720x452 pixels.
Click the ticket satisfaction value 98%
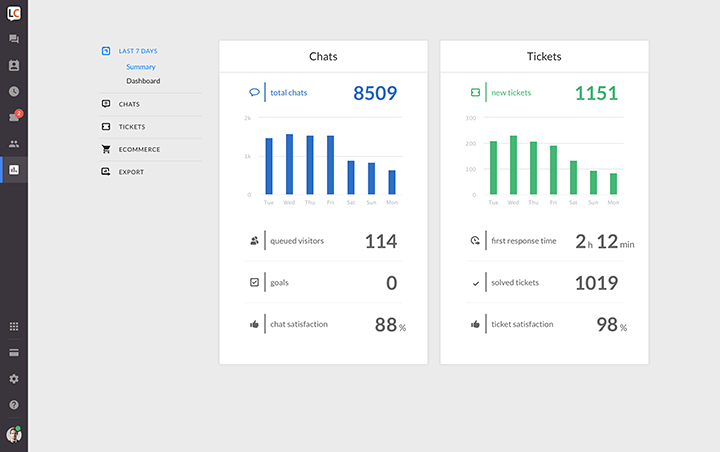tap(612, 325)
